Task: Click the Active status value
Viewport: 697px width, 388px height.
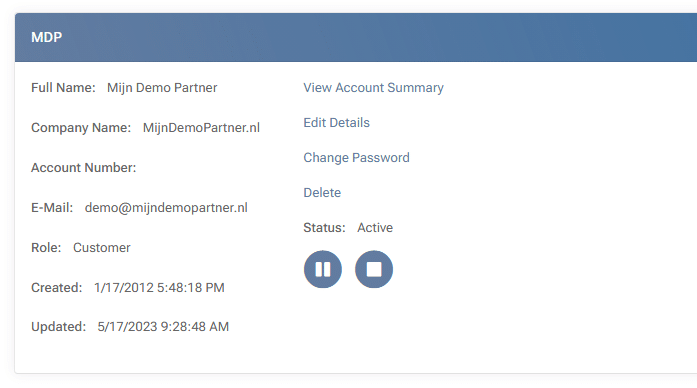Action: coord(375,228)
